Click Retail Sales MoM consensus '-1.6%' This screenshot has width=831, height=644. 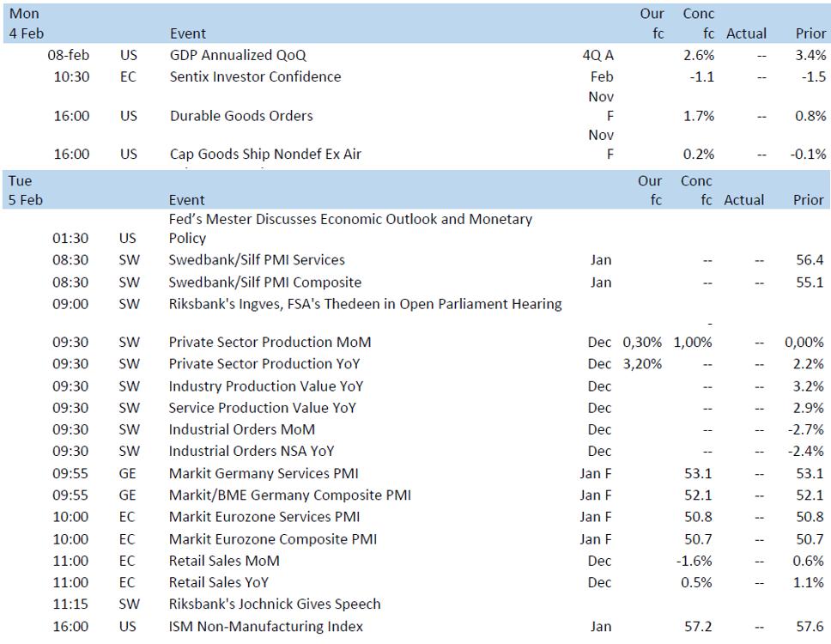pyautogui.click(x=695, y=561)
